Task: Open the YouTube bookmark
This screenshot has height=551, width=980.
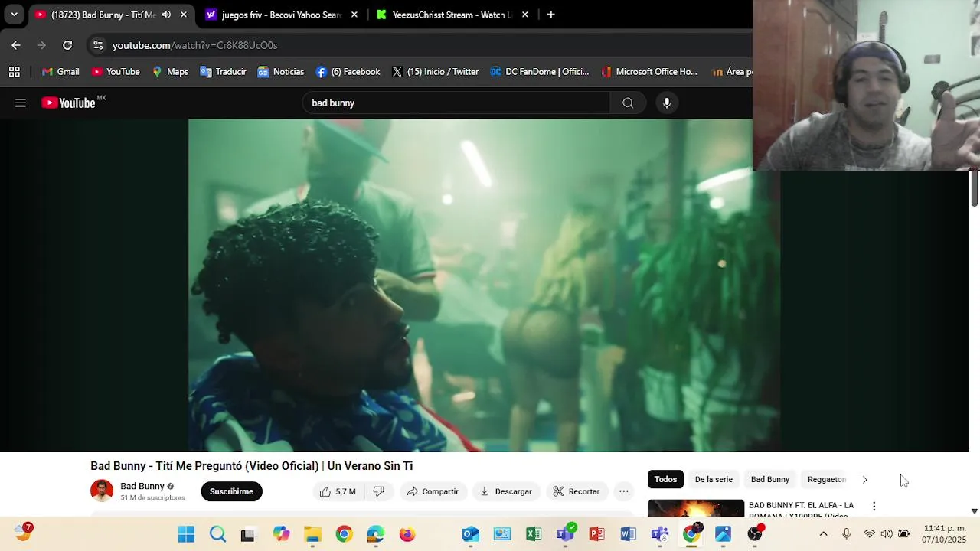Action: [x=116, y=71]
